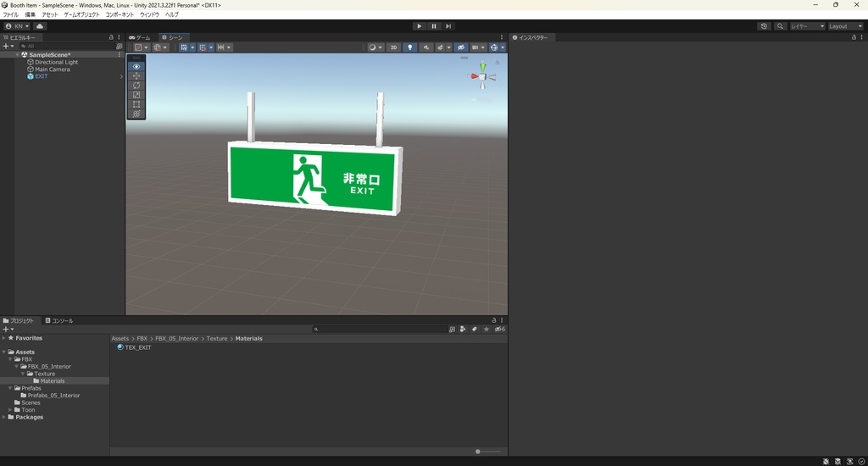The image size is (868, 466).
Task: Open the KN account dropdown
Action: 17,26
